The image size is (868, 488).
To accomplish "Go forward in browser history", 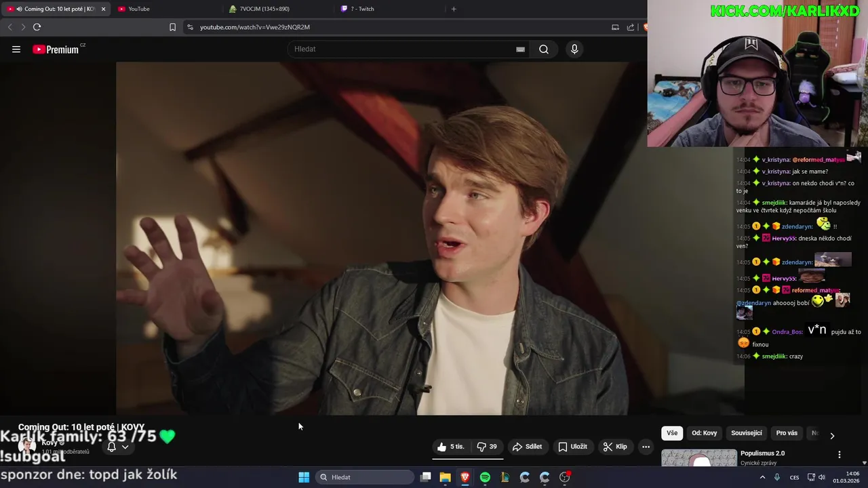I will click(22, 27).
